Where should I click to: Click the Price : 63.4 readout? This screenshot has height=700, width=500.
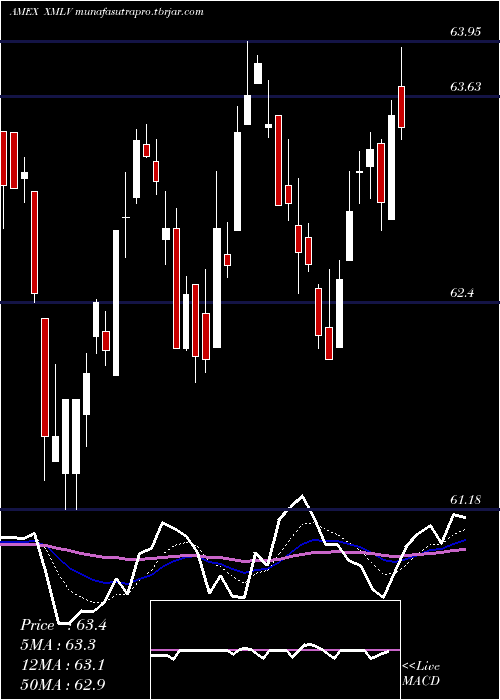[63, 625]
